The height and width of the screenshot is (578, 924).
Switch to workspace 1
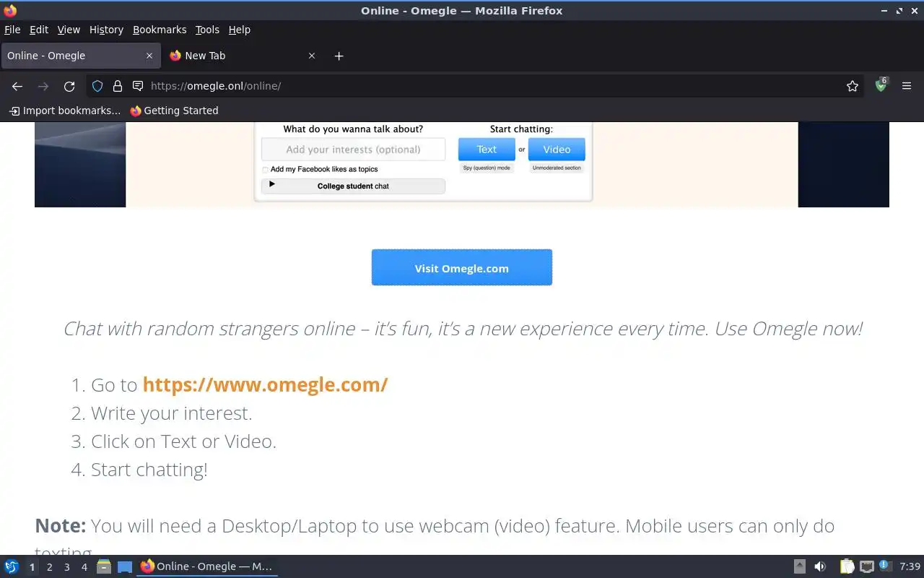point(32,567)
